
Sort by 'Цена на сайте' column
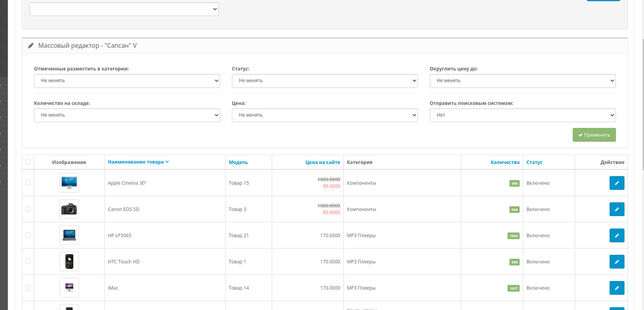pyautogui.click(x=323, y=162)
